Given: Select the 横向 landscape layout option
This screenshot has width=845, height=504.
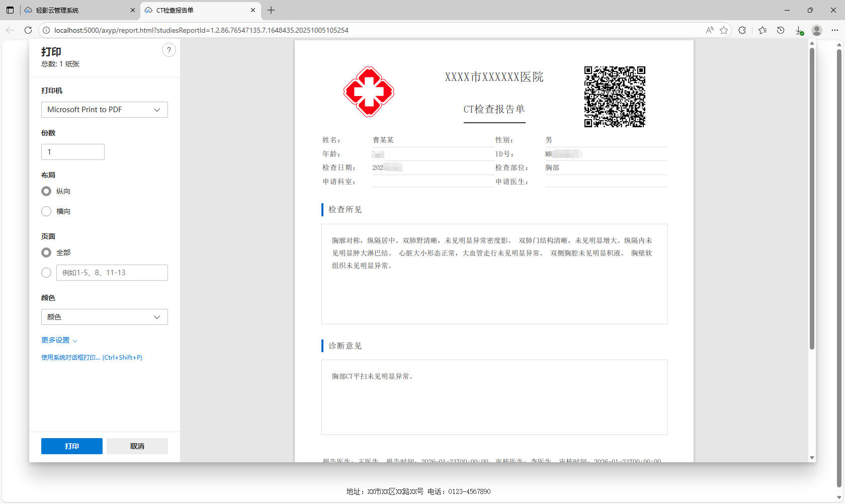Looking at the screenshot, I should click(46, 211).
